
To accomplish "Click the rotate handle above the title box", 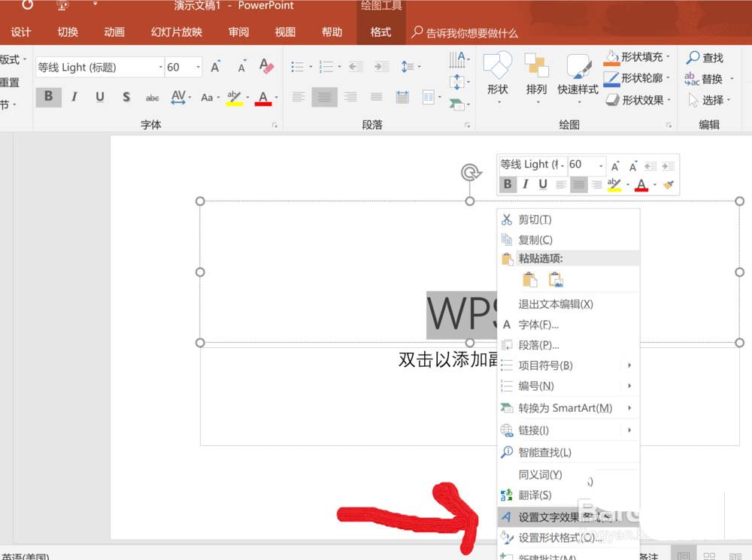I will pos(471,172).
